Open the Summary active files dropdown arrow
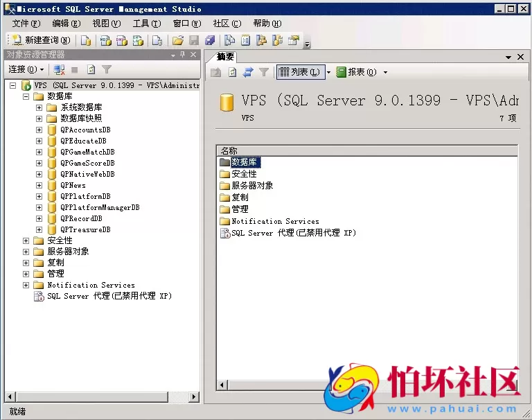This screenshot has width=532, height=420. tap(508, 57)
